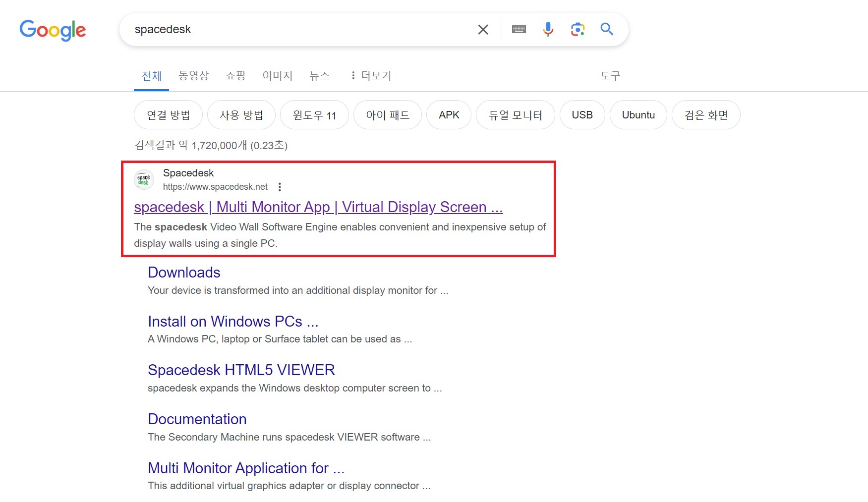The height and width of the screenshot is (502, 868).
Task: Open the 도구 search tools
Action: pyautogui.click(x=609, y=75)
